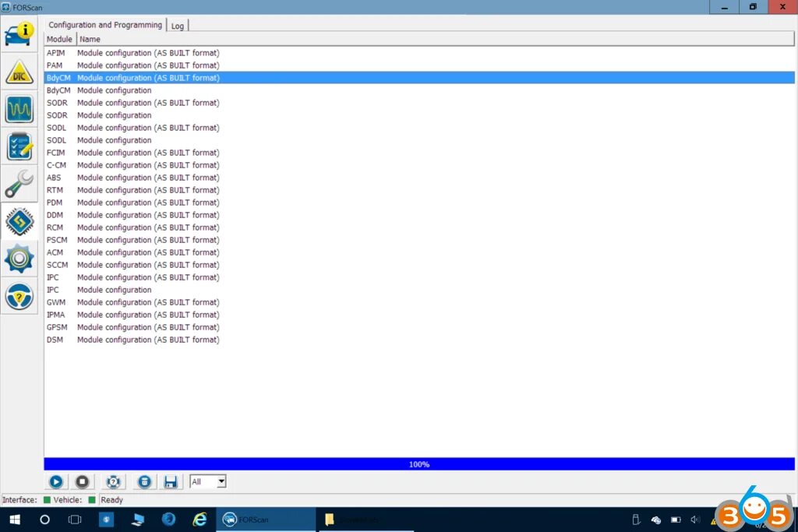Screen dimensions: 798x532
Task: Select SODR AS BUILT format row
Action: [x=419, y=103]
